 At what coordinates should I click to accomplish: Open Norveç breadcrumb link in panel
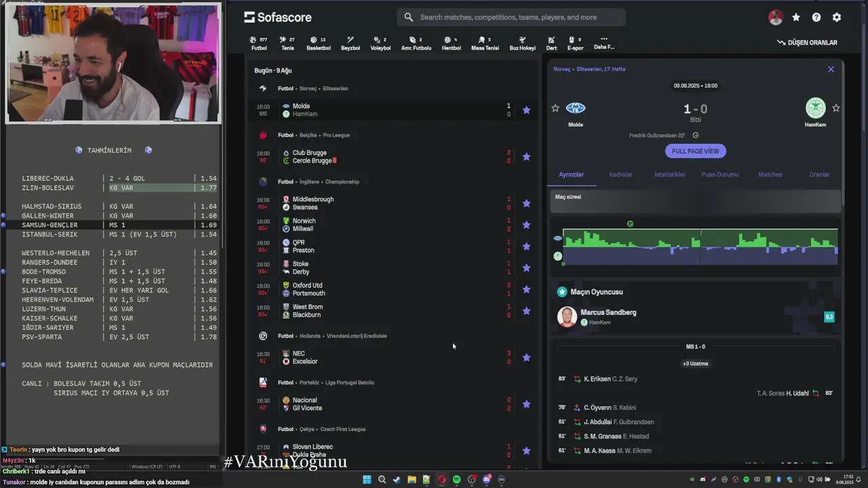coord(562,69)
